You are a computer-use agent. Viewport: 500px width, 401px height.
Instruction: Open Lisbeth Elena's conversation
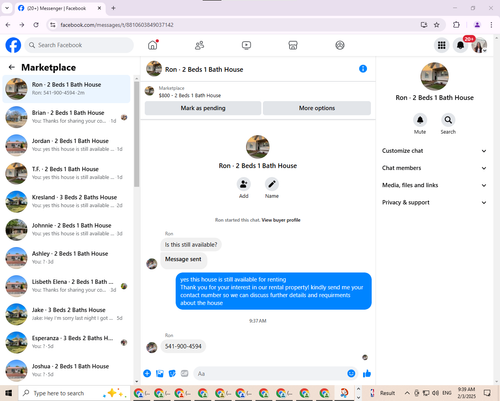(66, 286)
